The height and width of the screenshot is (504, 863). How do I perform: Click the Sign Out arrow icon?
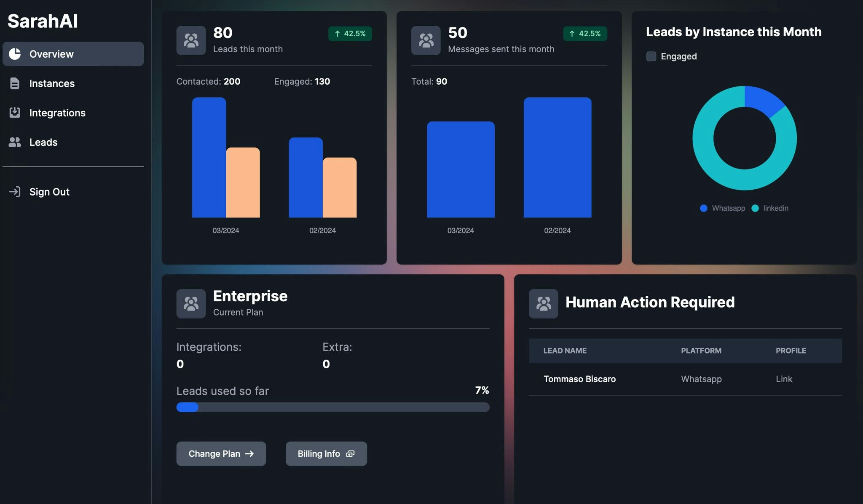pyautogui.click(x=15, y=192)
